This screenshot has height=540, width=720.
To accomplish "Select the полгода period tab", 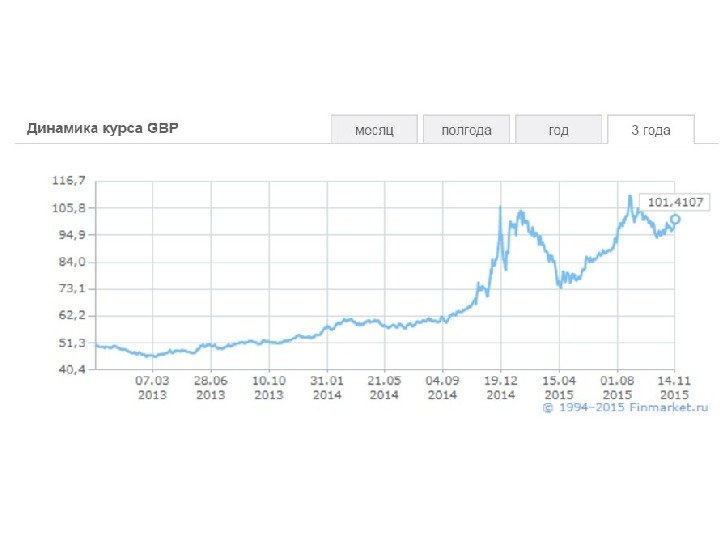I will pyautogui.click(x=466, y=130).
